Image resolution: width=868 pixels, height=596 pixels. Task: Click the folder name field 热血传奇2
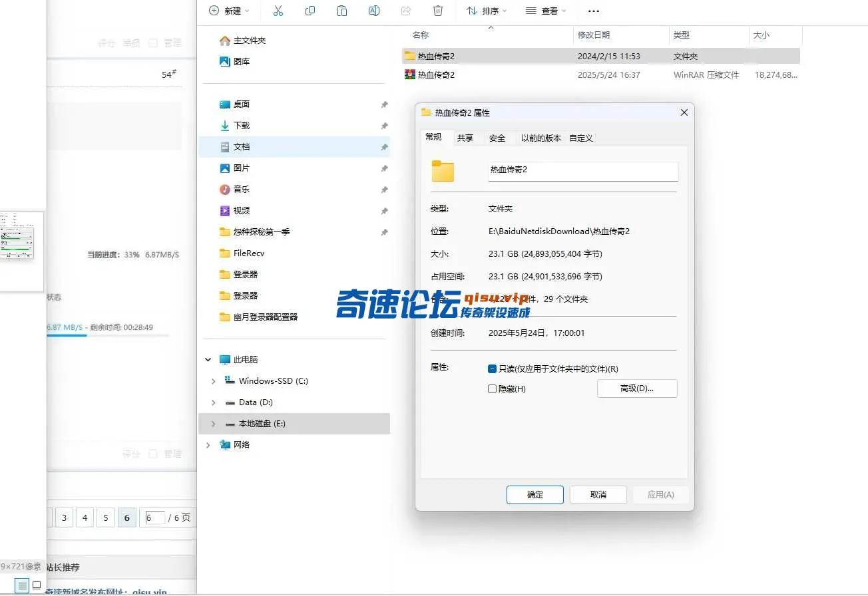point(583,170)
